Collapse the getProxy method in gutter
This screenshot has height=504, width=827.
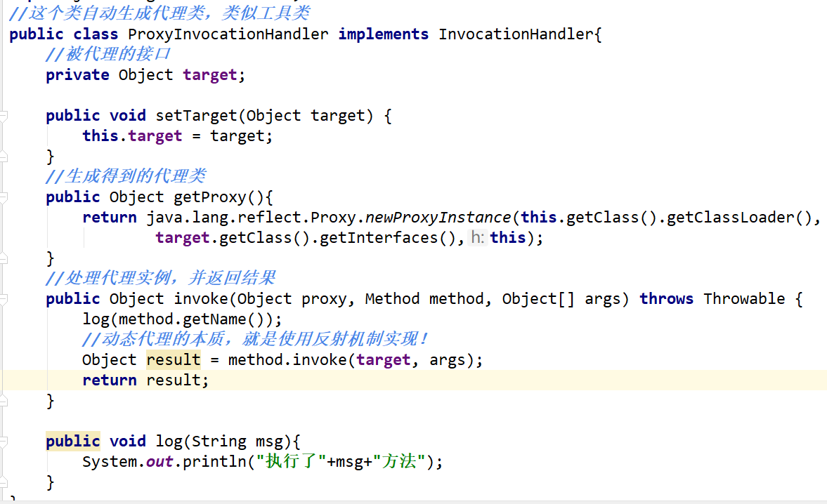(x=3, y=197)
